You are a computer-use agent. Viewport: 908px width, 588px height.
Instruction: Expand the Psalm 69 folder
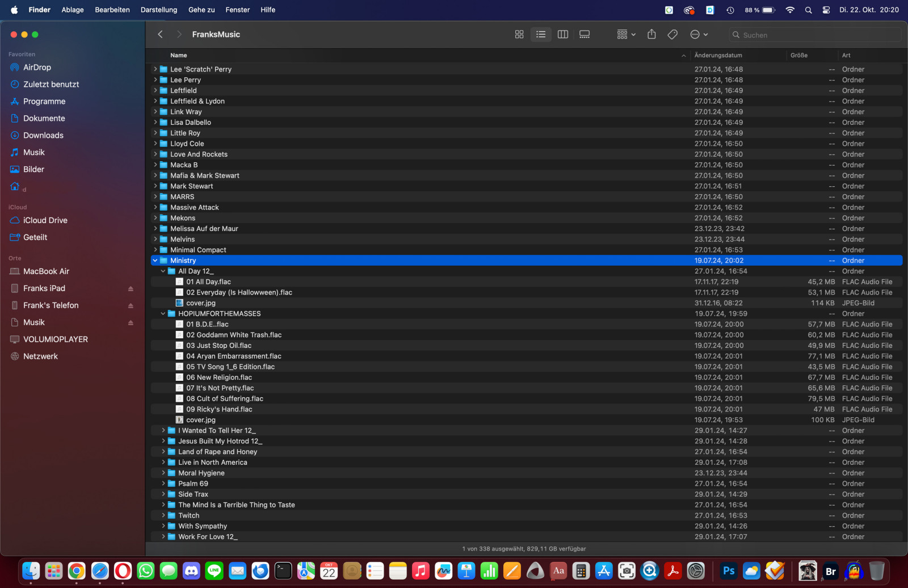coord(163,484)
